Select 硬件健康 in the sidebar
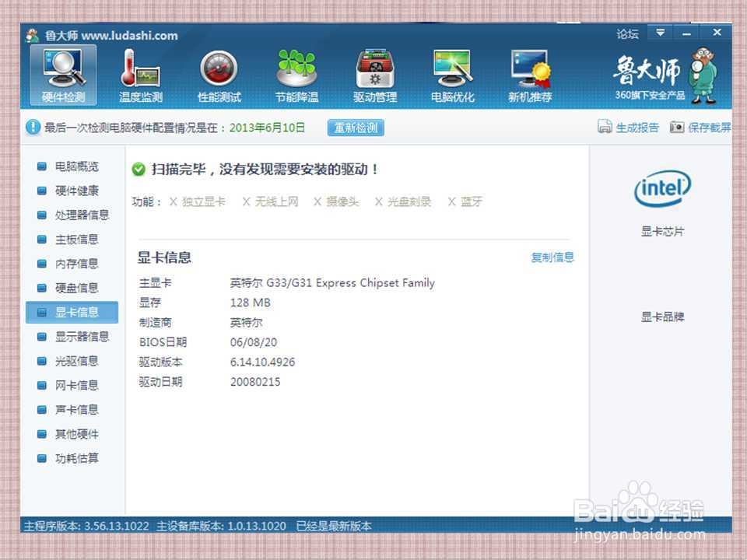747x560 pixels. [72, 191]
